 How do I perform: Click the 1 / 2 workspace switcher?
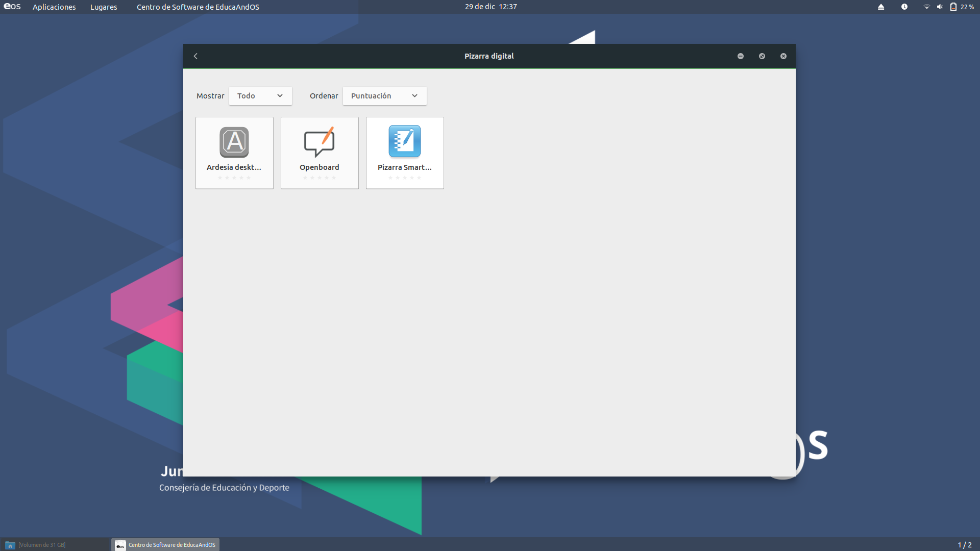964,545
